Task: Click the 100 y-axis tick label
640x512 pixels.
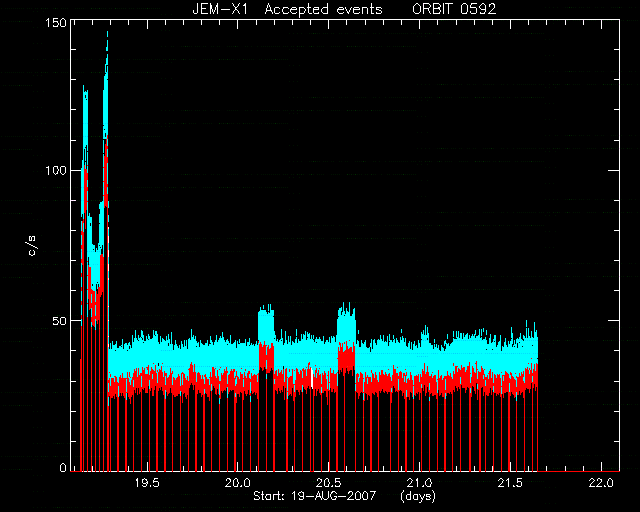Action: [56, 170]
